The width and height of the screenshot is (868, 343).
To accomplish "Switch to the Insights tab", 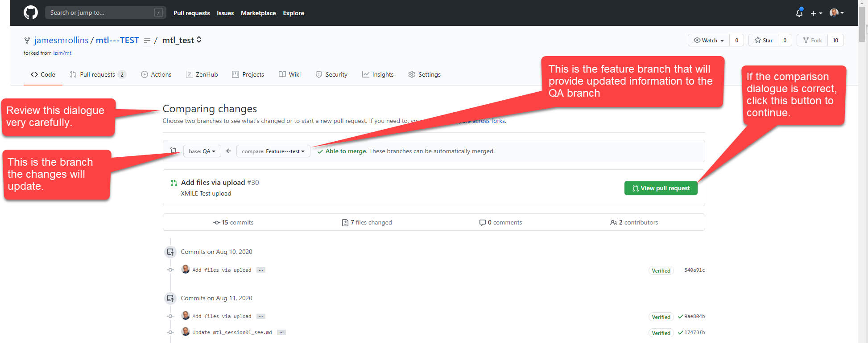I will tap(378, 74).
